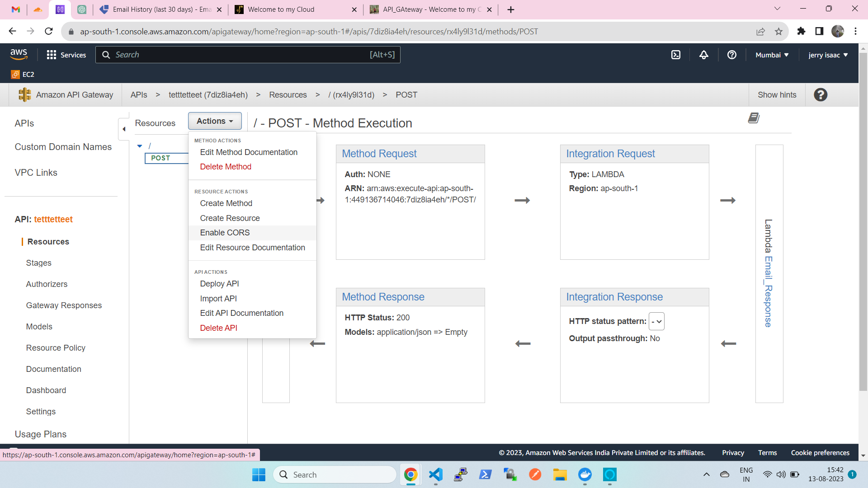Bookmark page with star icon
This screenshot has width=868, height=488.
click(x=778, y=32)
